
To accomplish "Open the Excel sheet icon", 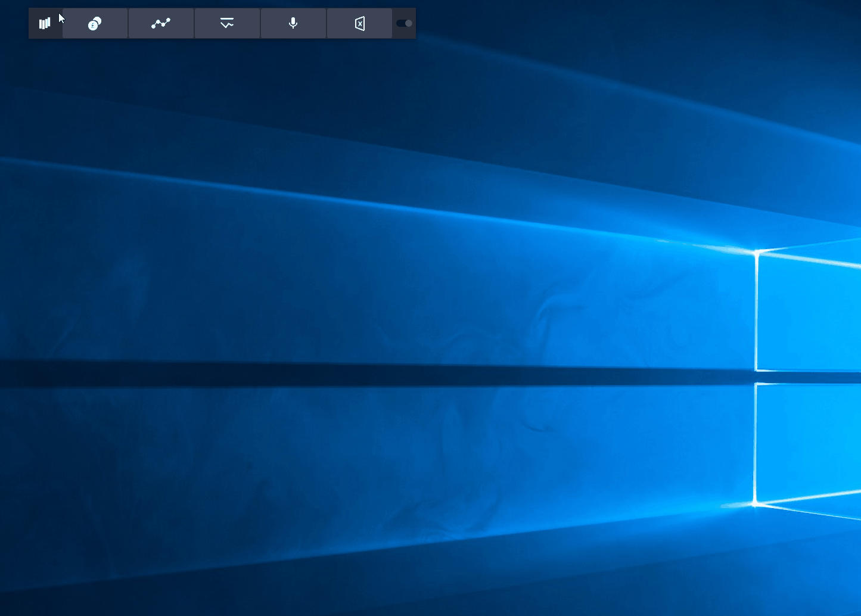I will click(x=359, y=24).
